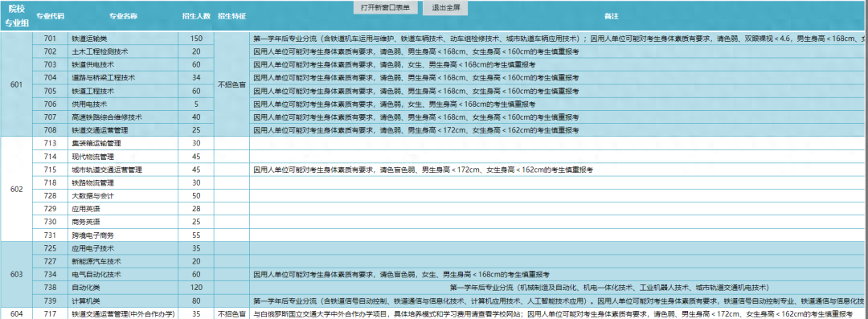Click major code 702

click(51, 51)
